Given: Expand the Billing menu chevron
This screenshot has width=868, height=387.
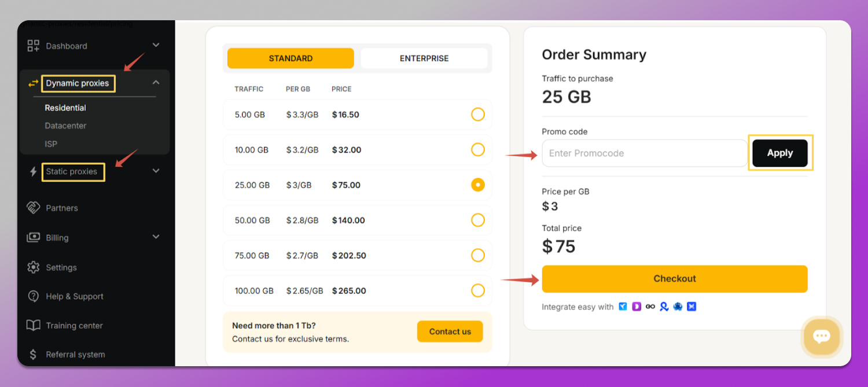Looking at the screenshot, I should [156, 237].
